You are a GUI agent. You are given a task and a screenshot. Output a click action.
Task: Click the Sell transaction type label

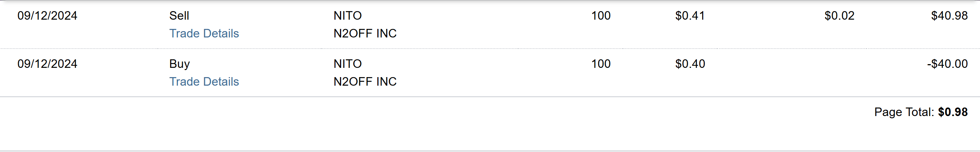pyautogui.click(x=179, y=16)
